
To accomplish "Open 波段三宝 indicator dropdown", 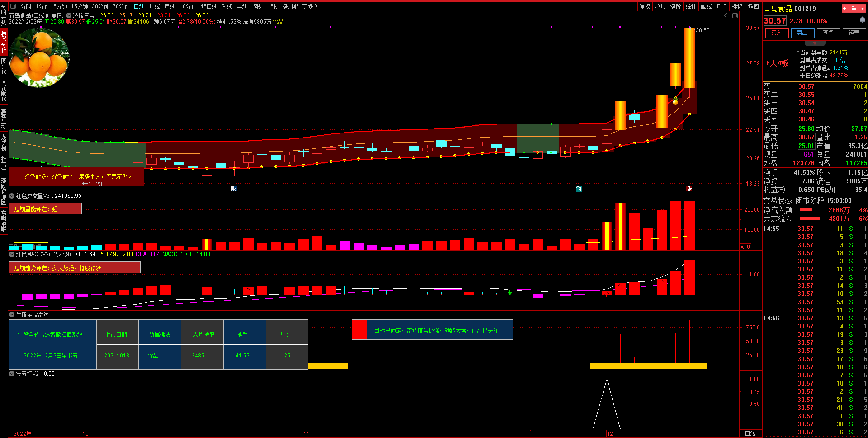I will click(x=69, y=15).
